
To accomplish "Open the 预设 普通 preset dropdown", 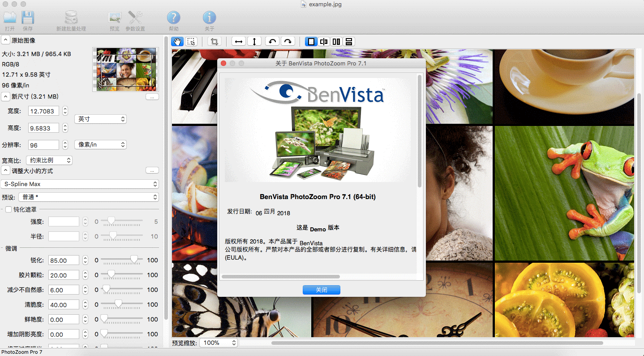I will tap(89, 197).
